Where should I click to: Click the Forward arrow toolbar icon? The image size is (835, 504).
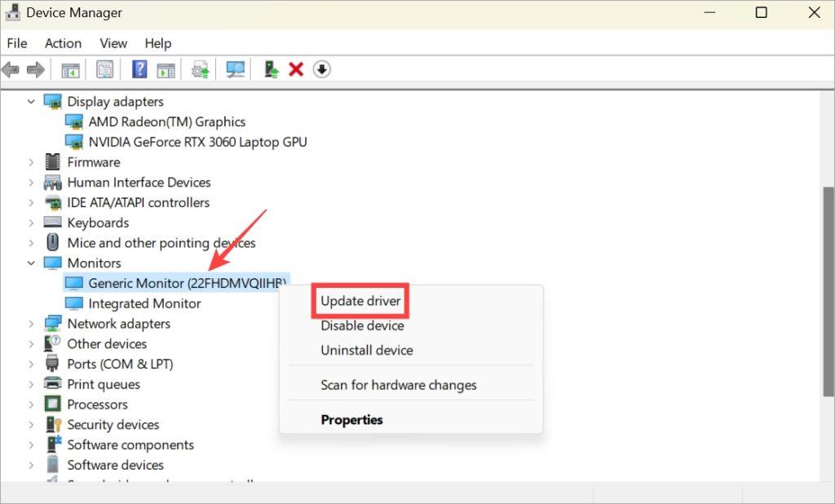(36, 69)
